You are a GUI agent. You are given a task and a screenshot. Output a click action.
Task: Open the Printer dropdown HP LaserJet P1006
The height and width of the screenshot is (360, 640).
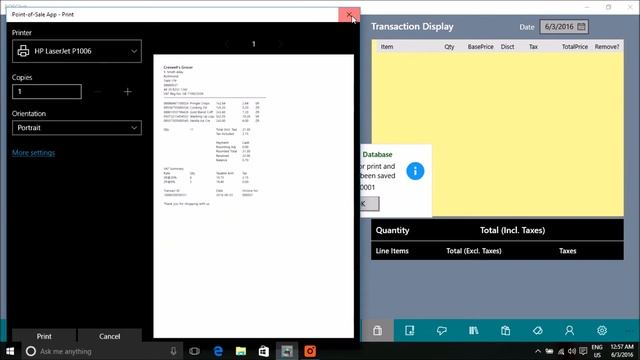point(77,51)
